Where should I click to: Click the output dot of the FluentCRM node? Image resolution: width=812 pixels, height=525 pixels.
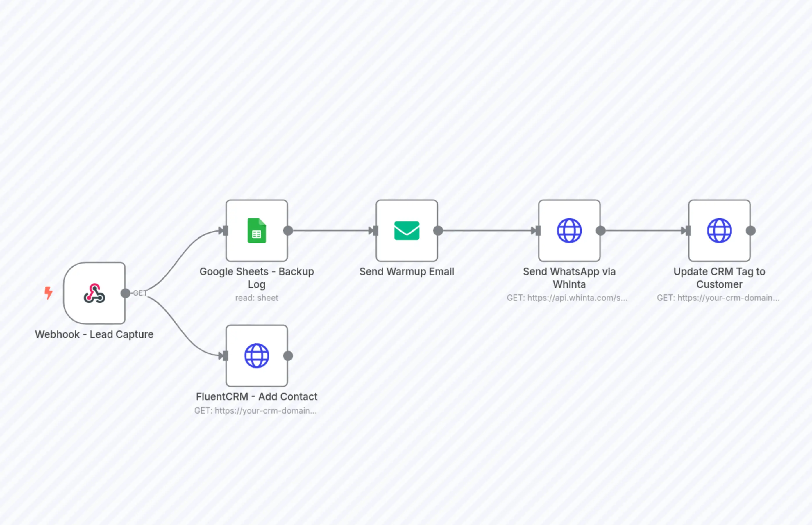point(288,355)
